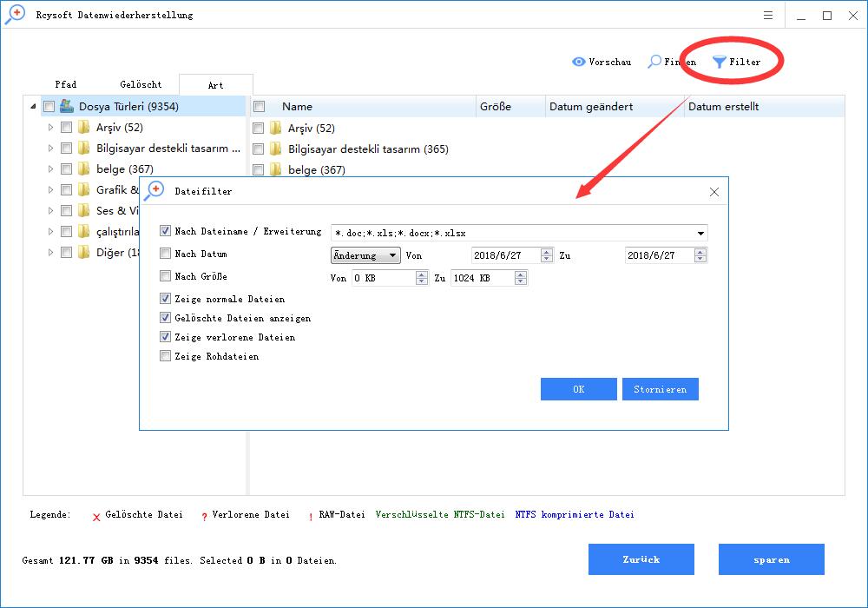Click the Arşiv folder icon in tree
The width and height of the screenshot is (868, 608).
(x=83, y=128)
